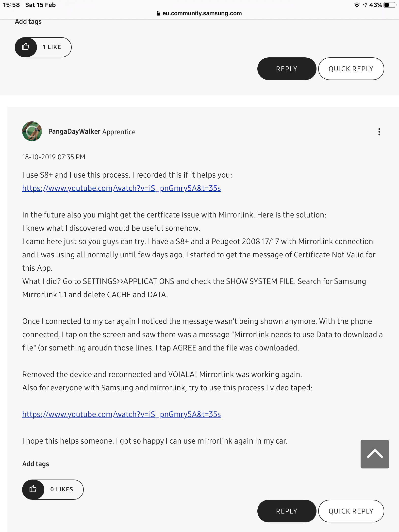Image resolution: width=399 pixels, height=532 pixels.
Task: Open the first YouTube link in the post
Action: pyautogui.click(x=121, y=188)
